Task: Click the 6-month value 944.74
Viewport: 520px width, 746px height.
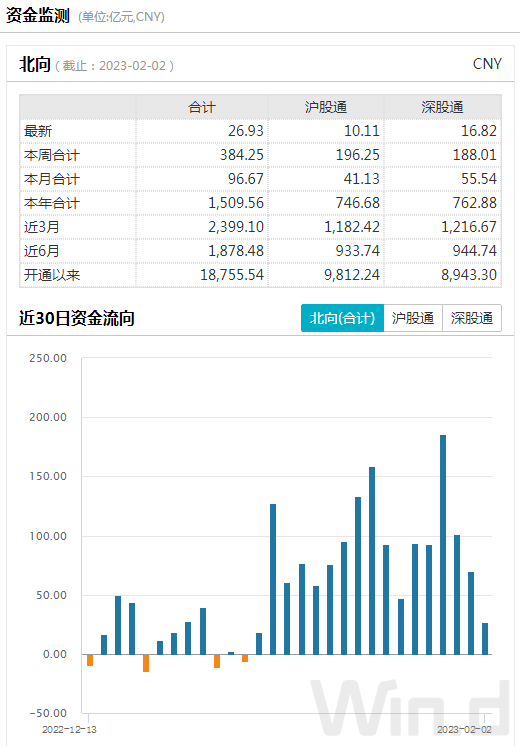Action: point(475,251)
